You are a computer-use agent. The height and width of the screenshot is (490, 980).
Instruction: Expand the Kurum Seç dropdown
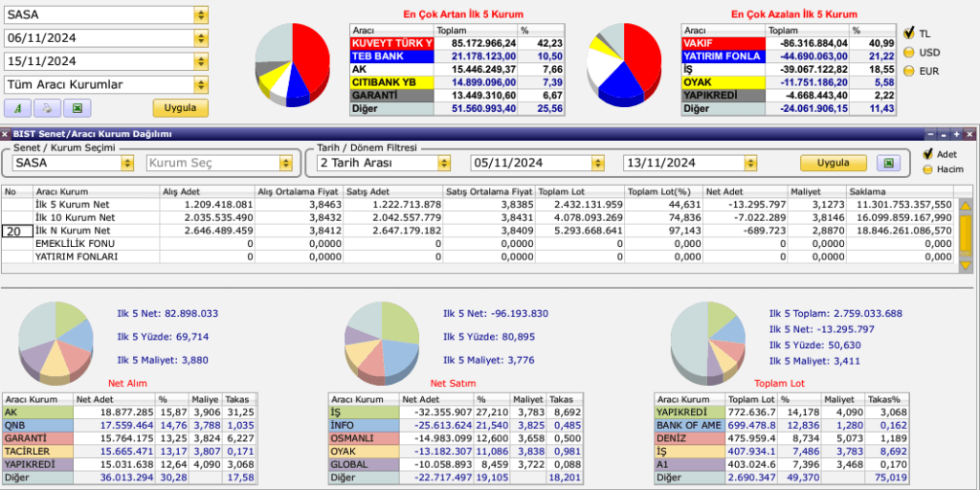pos(286,163)
